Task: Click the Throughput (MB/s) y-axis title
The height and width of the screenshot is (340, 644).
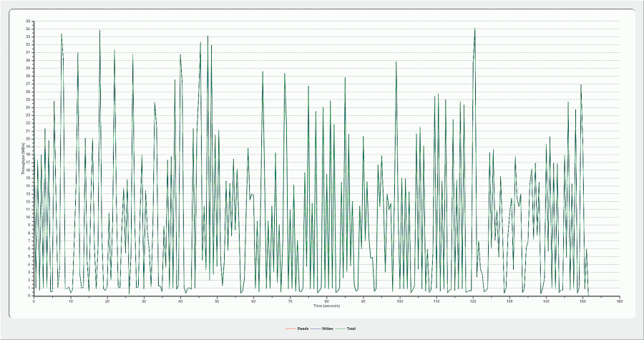Action: pos(23,159)
